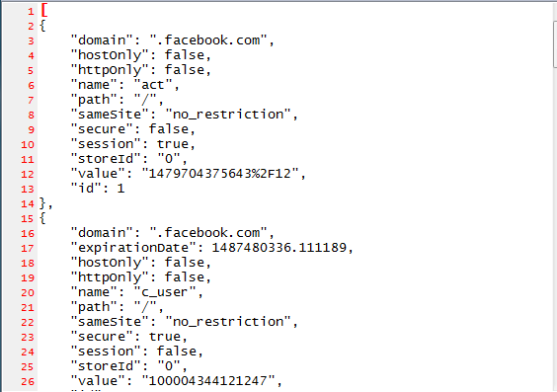Screen dimensions: 557x392
Task: Place cursor on the red opening bracket
Action: [44, 10]
